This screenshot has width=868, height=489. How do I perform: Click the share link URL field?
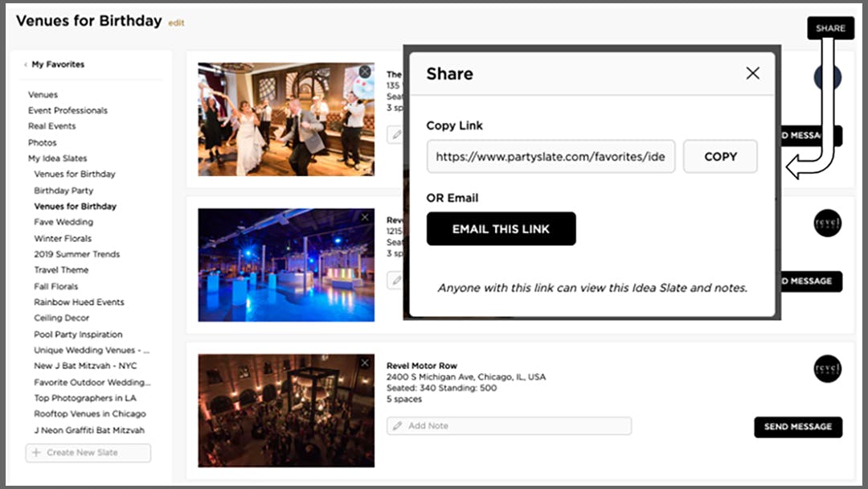[x=551, y=157]
